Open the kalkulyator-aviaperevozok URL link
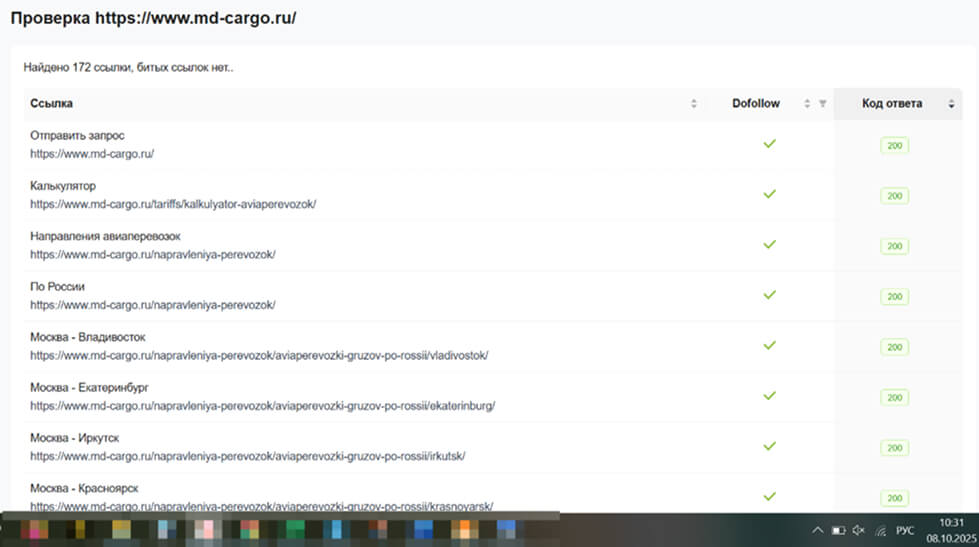Image resolution: width=979 pixels, height=547 pixels. pos(173,204)
